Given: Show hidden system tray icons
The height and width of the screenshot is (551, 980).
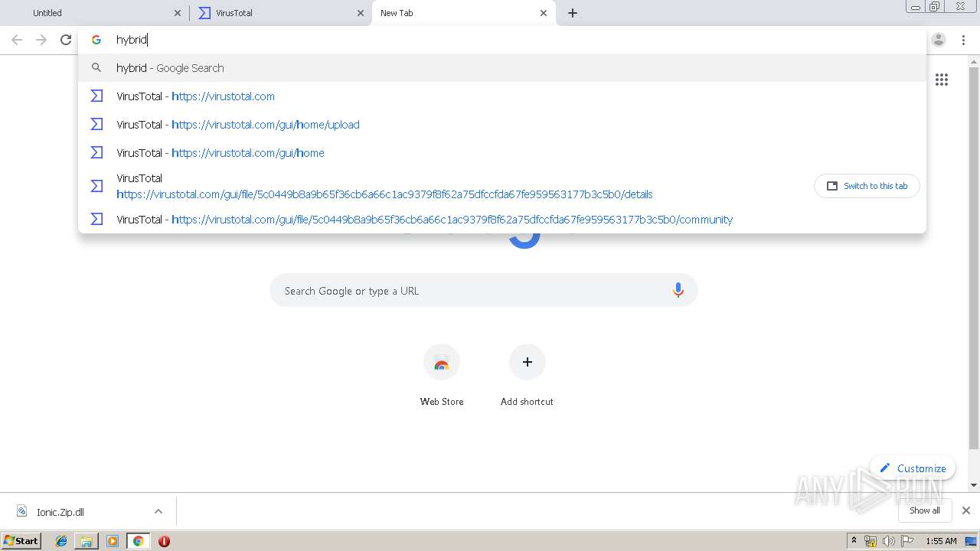Looking at the screenshot, I should (x=854, y=541).
